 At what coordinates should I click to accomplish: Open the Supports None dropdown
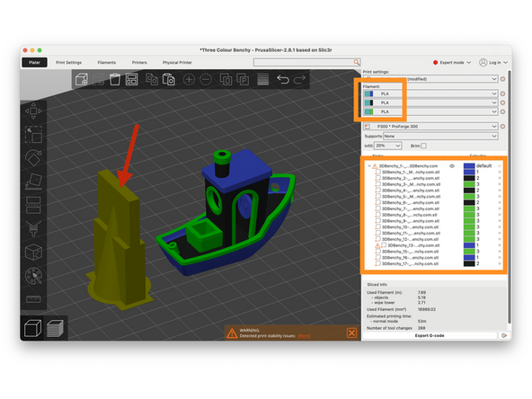(x=440, y=136)
